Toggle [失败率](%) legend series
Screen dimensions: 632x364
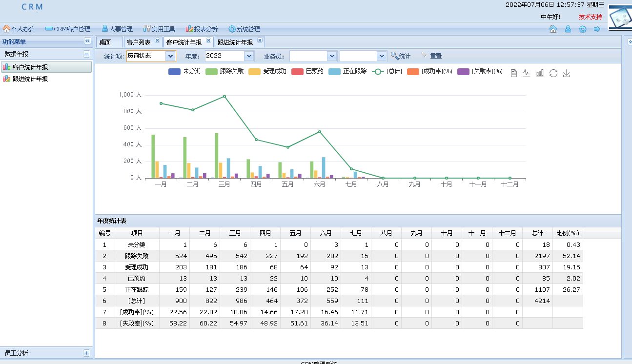pyautogui.click(x=480, y=71)
